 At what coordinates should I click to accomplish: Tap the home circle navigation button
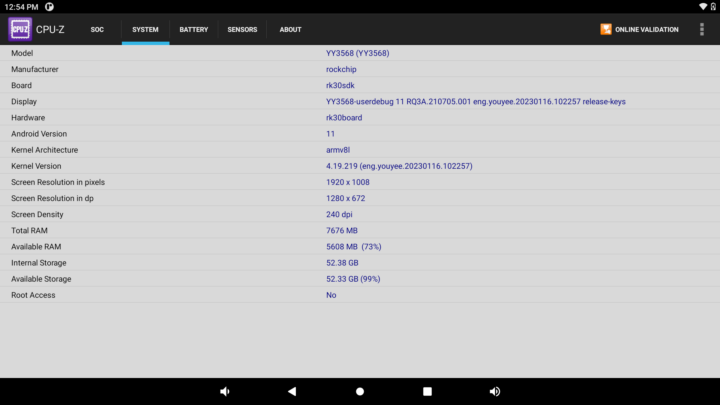360,391
